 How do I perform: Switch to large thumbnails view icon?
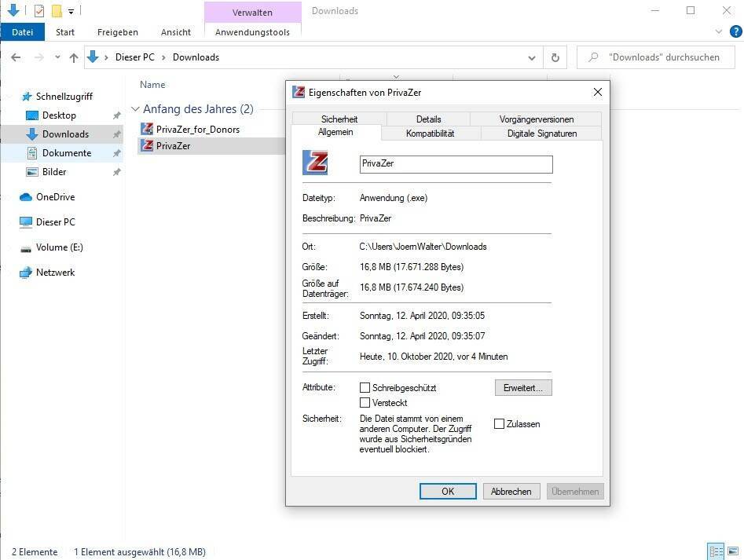(735, 551)
